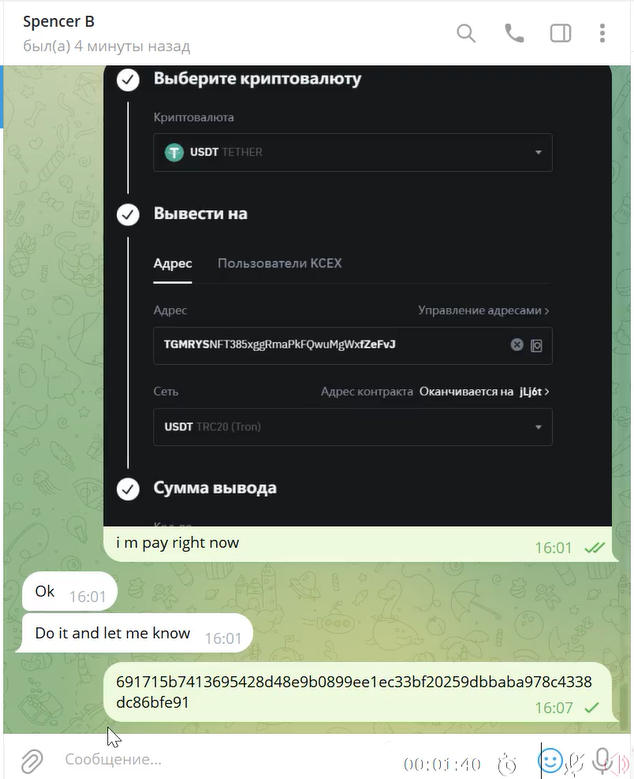This screenshot has width=634, height=779.
Task: Switch to Пользователи KCEX tab
Action: [280, 263]
